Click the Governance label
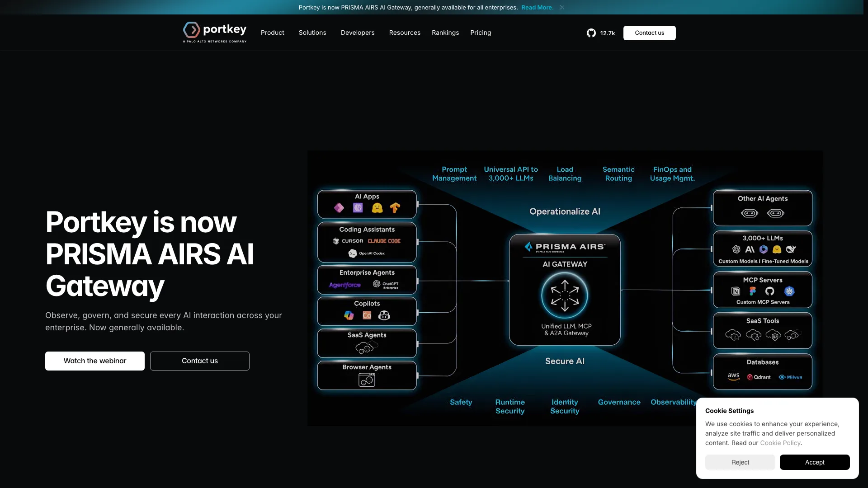This screenshot has width=868, height=488. 619,402
